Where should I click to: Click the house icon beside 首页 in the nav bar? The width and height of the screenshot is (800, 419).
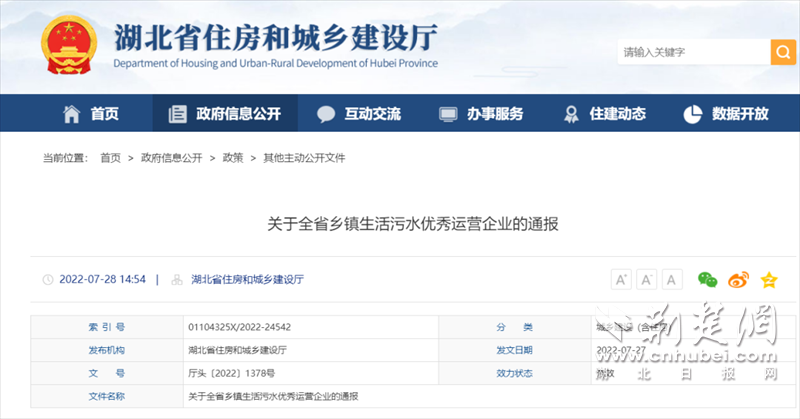pyautogui.click(x=71, y=113)
